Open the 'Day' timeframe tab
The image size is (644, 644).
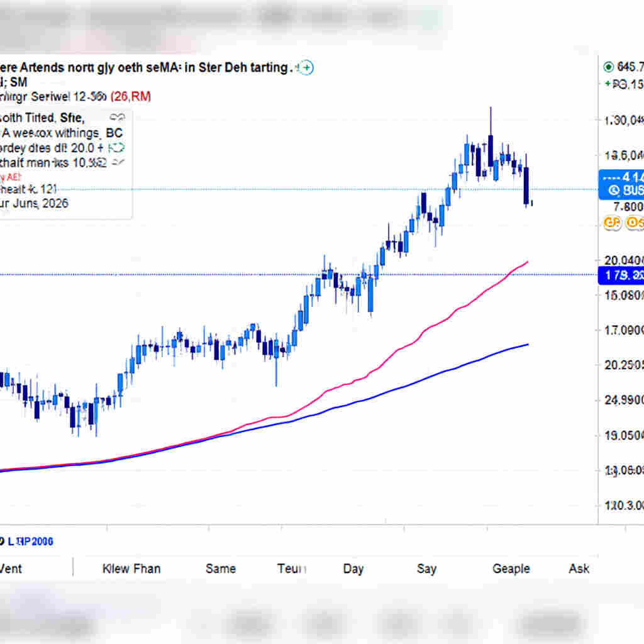coord(353,569)
